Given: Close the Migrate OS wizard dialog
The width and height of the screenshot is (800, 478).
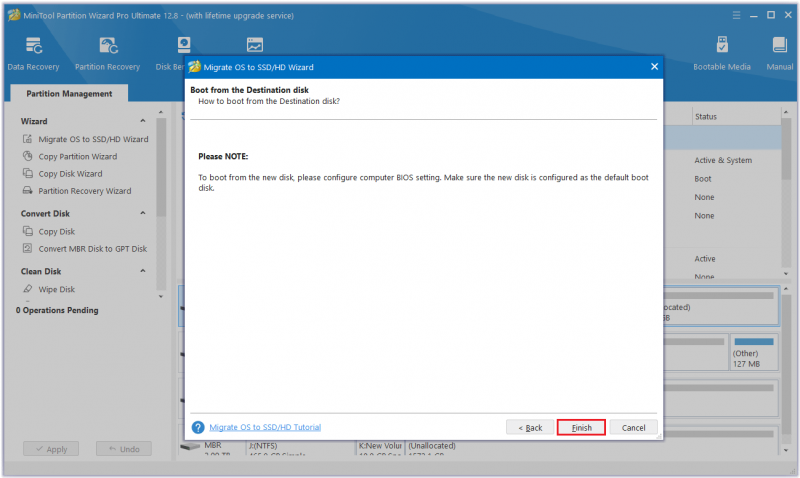Looking at the screenshot, I should click(x=654, y=67).
